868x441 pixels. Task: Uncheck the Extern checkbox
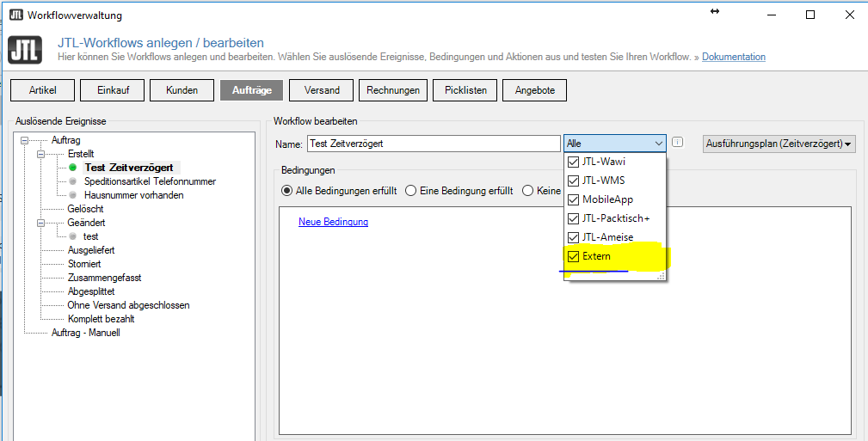[x=573, y=256]
